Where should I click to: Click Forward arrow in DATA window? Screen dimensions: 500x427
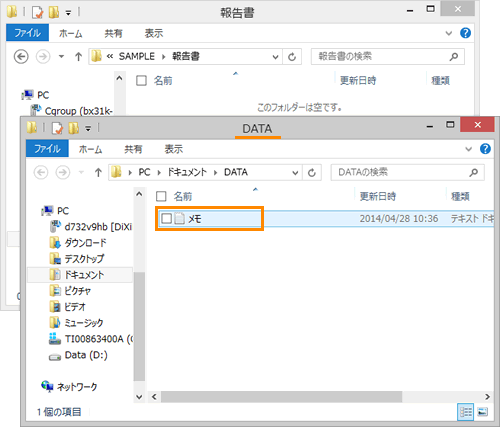tap(63, 172)
